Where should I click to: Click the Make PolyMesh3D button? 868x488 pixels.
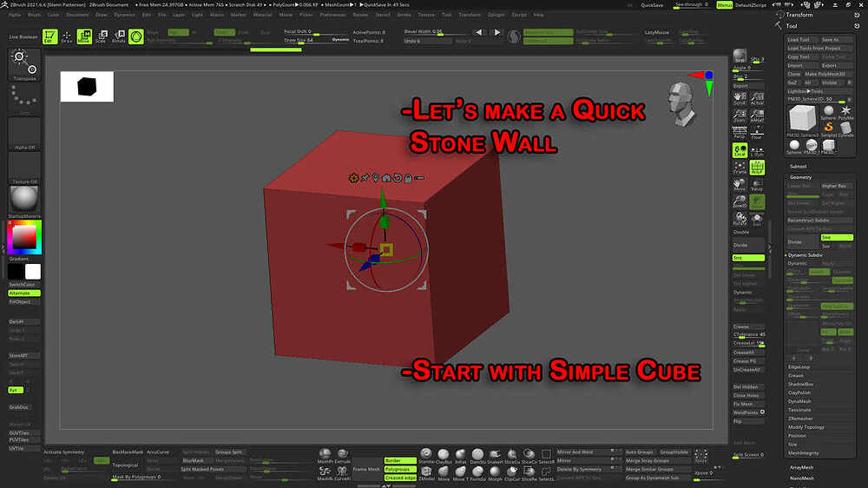(x=828, y=74)
